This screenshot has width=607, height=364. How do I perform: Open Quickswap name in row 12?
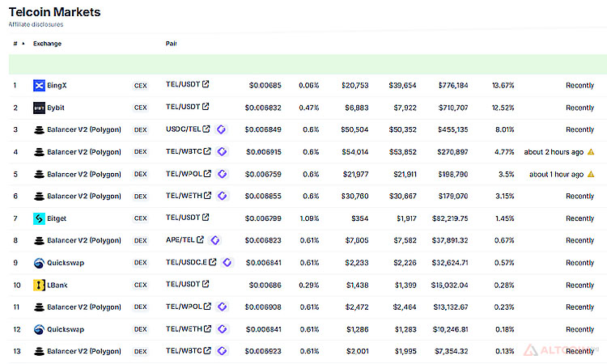(66, 329)
